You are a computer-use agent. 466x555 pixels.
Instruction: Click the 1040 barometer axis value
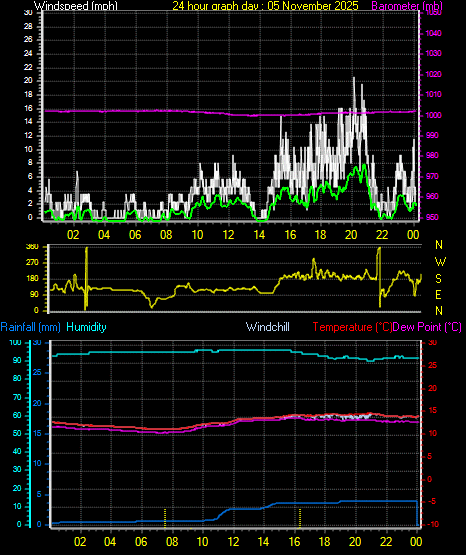click(433, 33)
